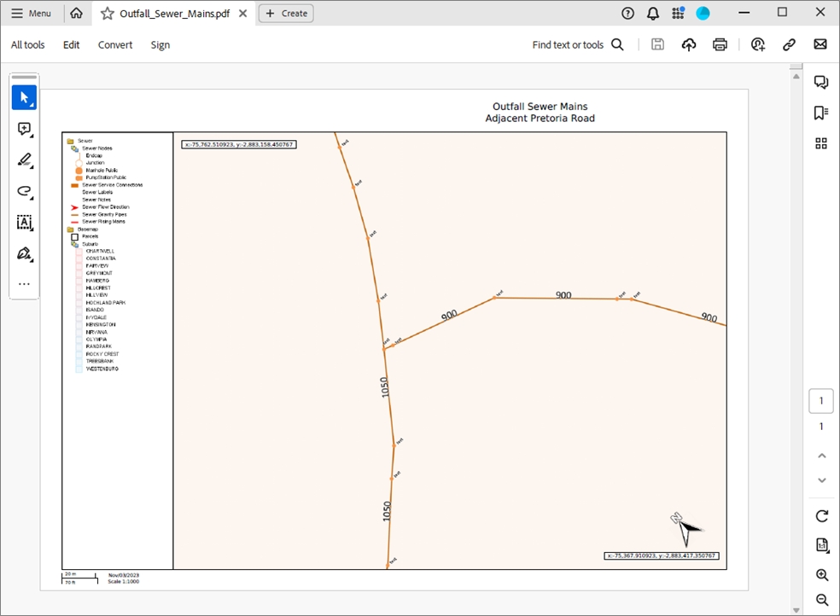Select the text box tool
The height and width of the screenshot is (616, 840).
pos(24,223)
